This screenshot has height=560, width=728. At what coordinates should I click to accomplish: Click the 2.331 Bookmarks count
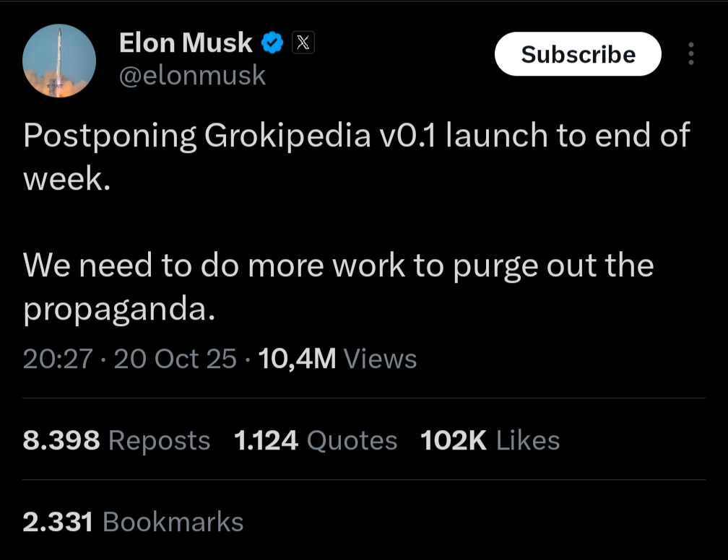(133, 522)
